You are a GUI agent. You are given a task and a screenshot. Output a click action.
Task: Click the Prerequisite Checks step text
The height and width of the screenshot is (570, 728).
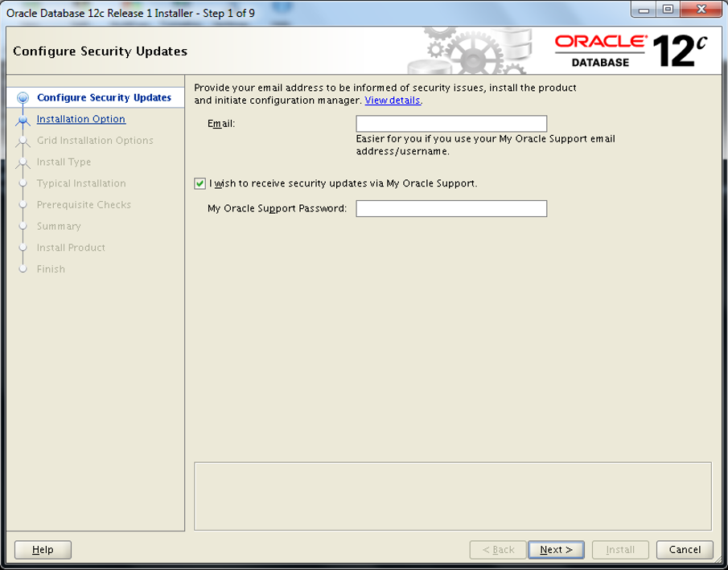click(84, 205)
